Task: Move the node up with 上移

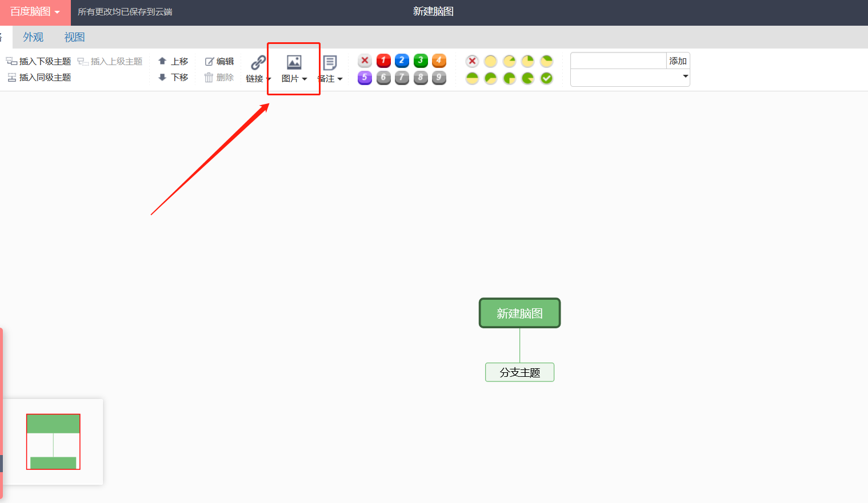Action: [x=173, y=61]
